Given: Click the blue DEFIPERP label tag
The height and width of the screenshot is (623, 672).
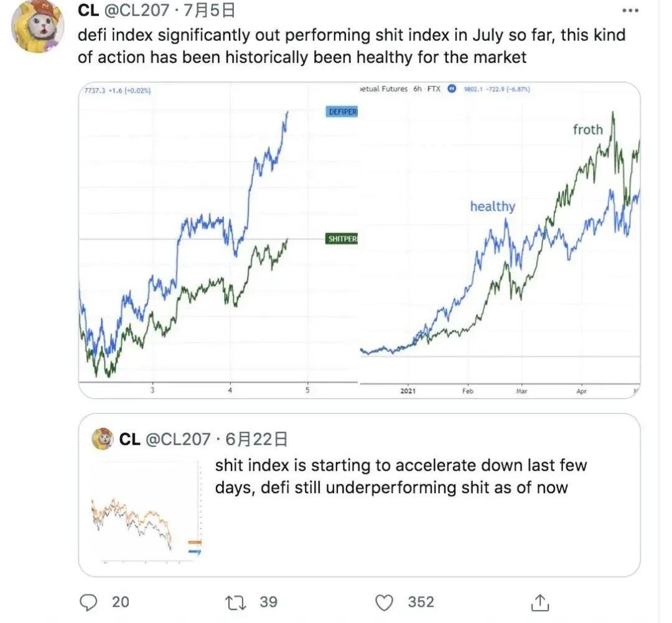Looking at the screenshot, I should (342, 112).
